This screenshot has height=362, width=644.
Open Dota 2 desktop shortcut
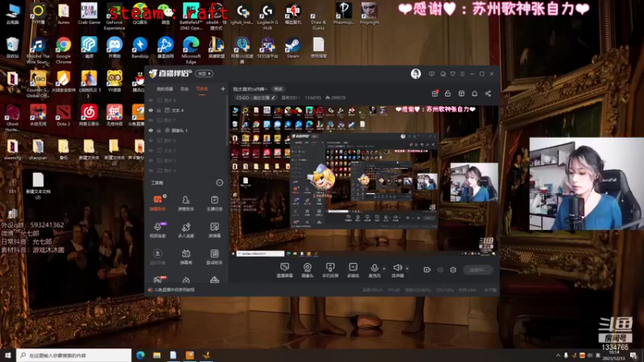pyautogui.click(x=64, y=114)
